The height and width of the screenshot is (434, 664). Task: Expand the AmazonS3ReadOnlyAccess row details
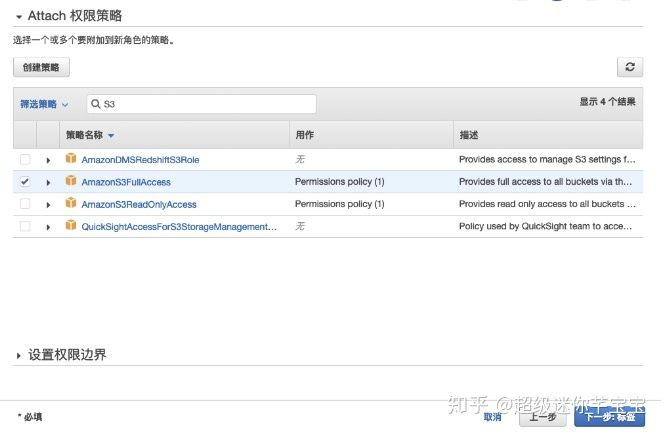point(48,205)
